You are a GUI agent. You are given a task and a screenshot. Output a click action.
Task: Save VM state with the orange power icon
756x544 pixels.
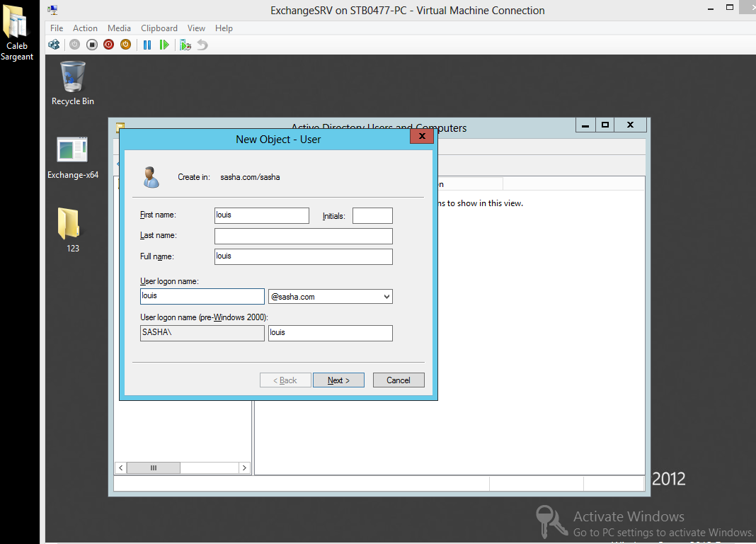125,45
